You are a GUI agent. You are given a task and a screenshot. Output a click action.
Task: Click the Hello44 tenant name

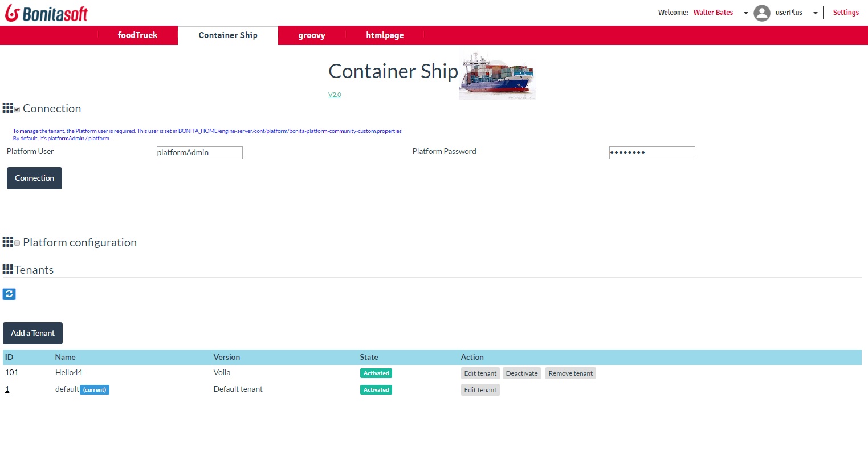pyautogui.click(x=68, y=372)
